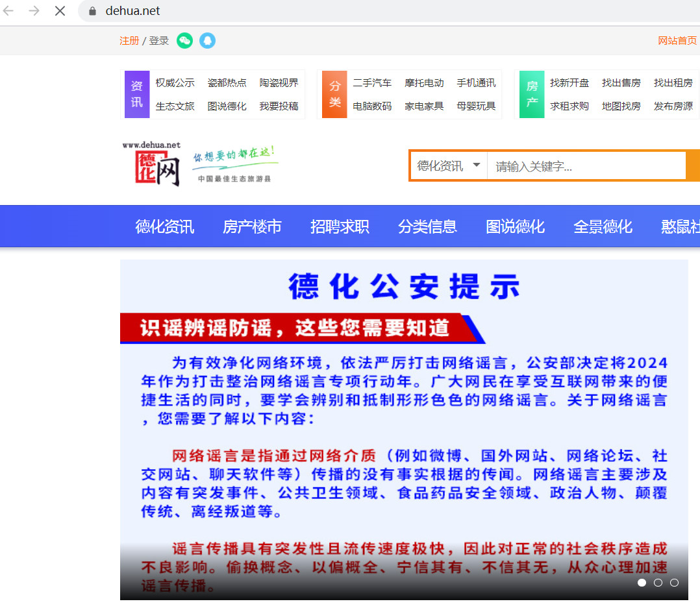
Task: Switch to the 房产楼市 tab
Action: click(252, 226)
